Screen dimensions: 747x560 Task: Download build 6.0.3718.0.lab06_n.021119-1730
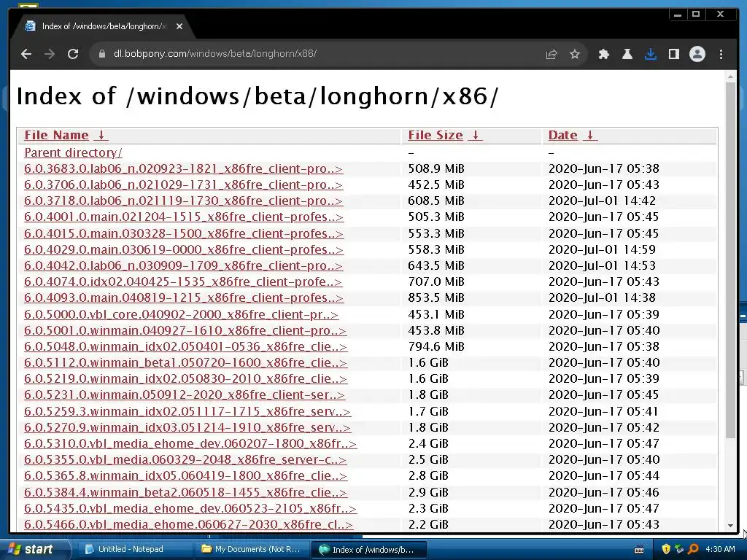183,201
